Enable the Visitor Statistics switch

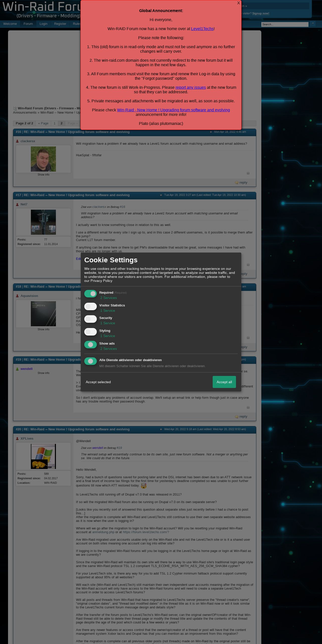pos(91,306)
